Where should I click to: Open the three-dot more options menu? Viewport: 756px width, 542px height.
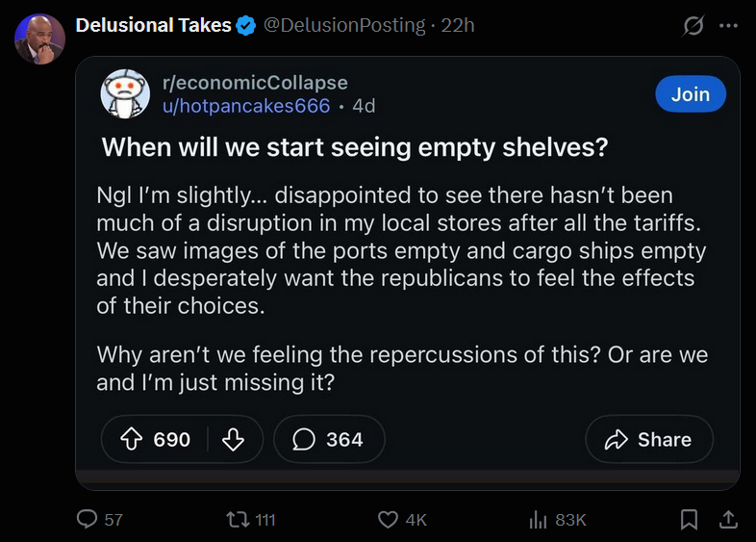tap(728, 26)
